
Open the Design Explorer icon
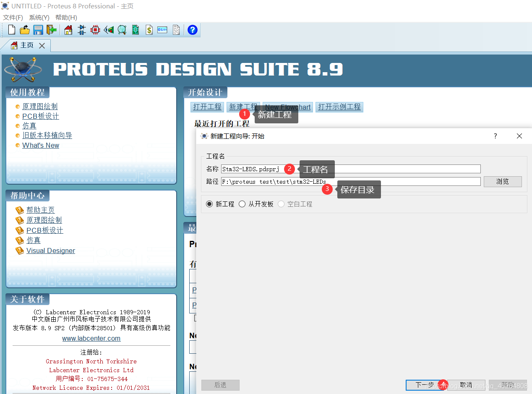pyautogui.click(x=136, y=30)
